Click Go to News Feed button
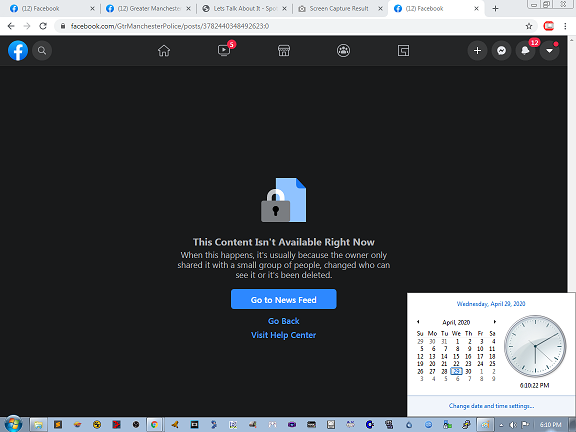This screenshot has width=576, height=432. 284,299
